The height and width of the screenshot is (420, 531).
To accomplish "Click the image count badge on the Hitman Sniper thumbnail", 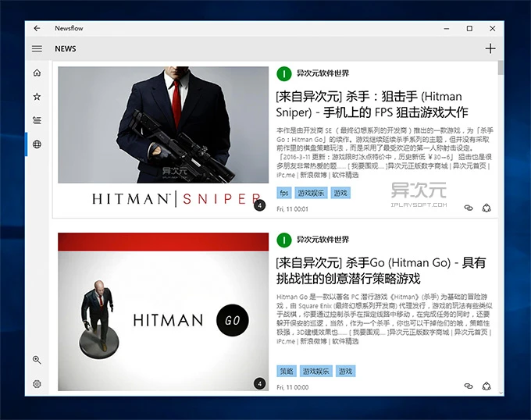I will pyautogui.click(x=260, y=205).
